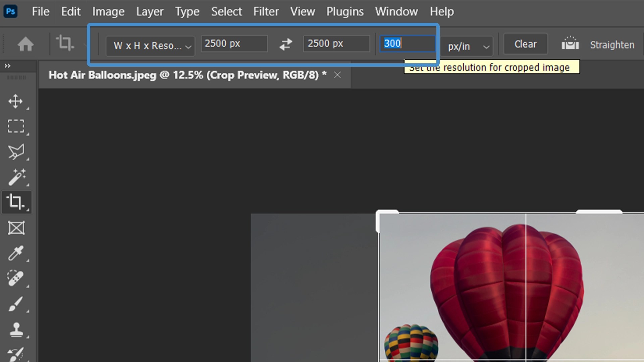Viewport: 644px width, 362px height.
Task: Open the Filter menu
Action: click(266, 12)
